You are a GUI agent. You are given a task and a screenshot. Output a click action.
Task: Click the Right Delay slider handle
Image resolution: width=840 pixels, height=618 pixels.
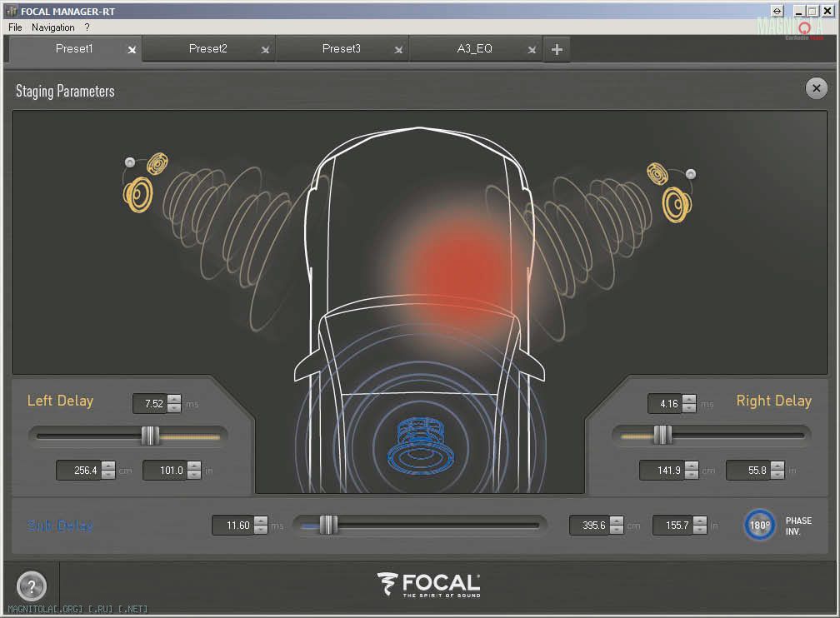point(662,435)
